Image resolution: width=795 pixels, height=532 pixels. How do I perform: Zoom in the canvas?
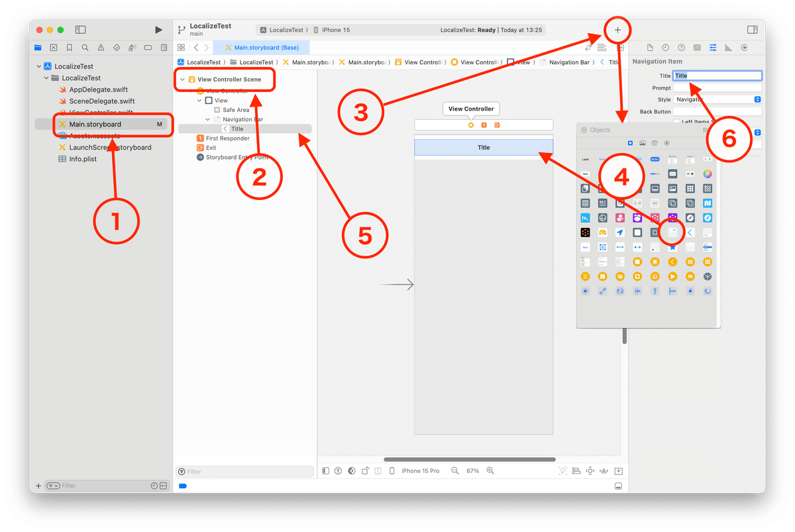pyautogui.click(x=490, y=471)
